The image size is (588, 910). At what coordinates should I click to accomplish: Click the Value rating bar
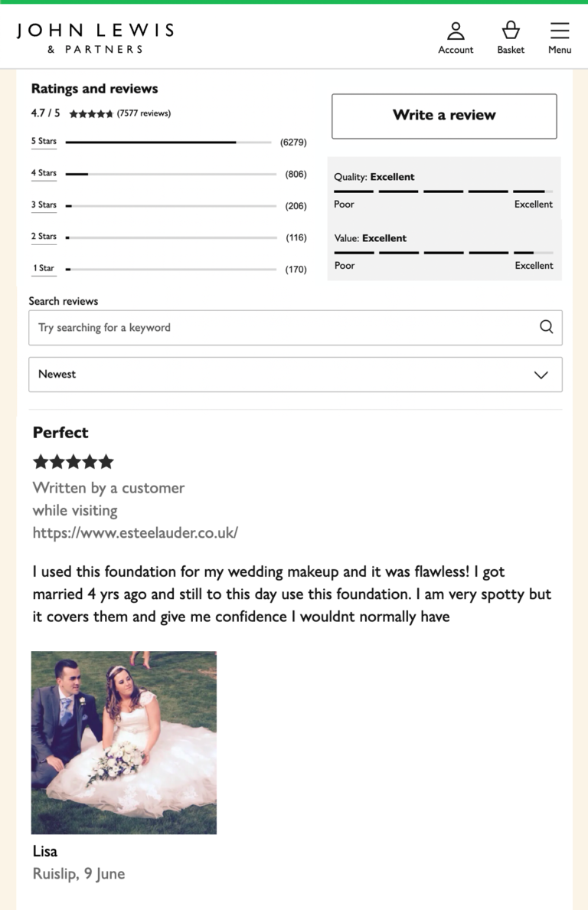pos(443,252)
